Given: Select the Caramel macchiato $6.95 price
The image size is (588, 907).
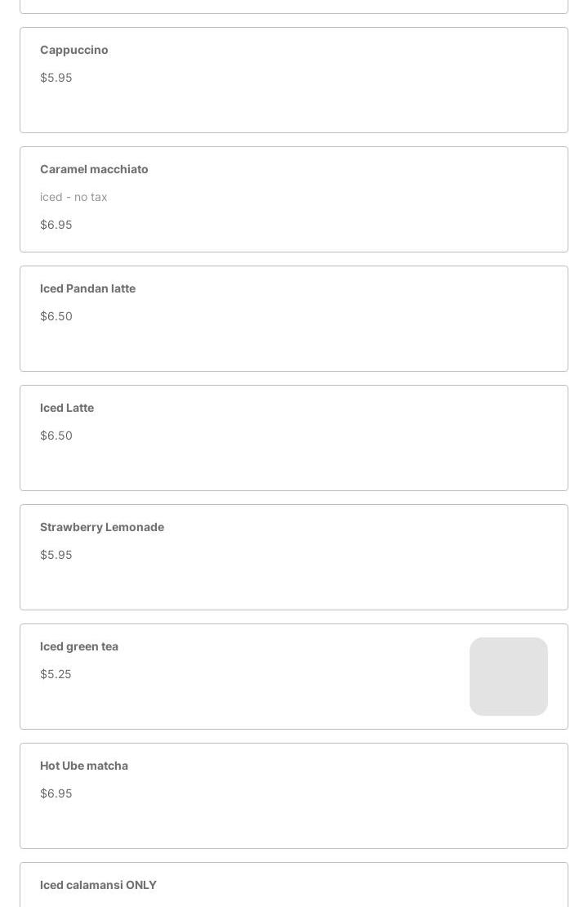Looking at the screenshot, I should pyautogui.click(x=56, y=225).
